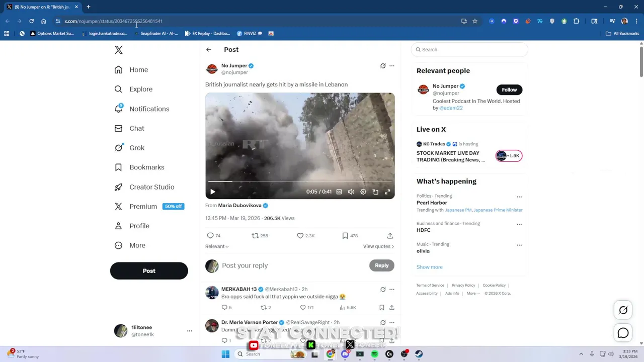The height and width of the screenshot is (362, 644).
Task: Open Premium 50% off item
Action: (x=149, y=206)
